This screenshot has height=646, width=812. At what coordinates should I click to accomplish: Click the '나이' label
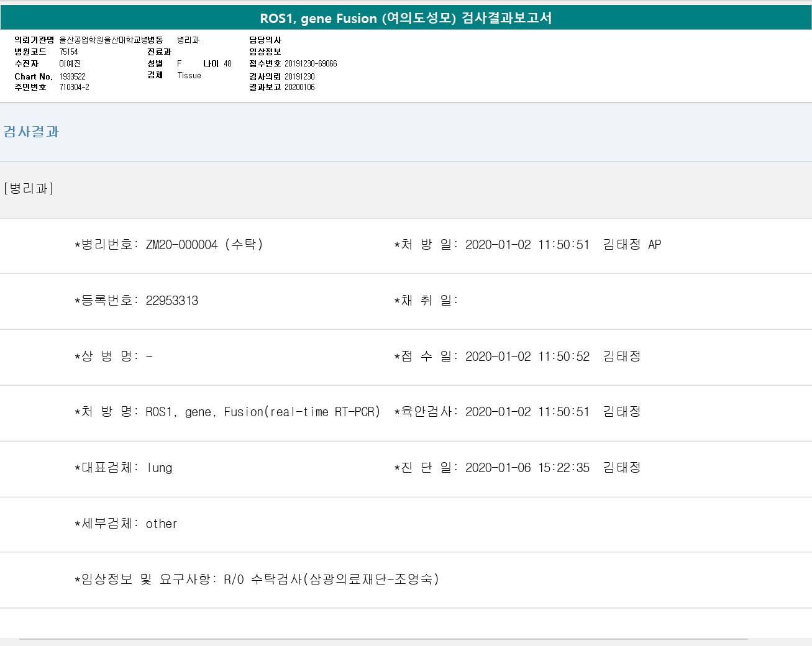(211, 63)
